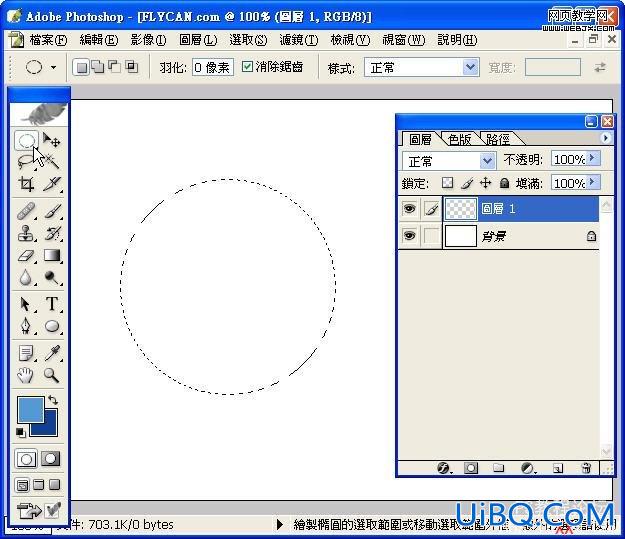
Task: Open the Edit menu
Action: tap(98, 40)
